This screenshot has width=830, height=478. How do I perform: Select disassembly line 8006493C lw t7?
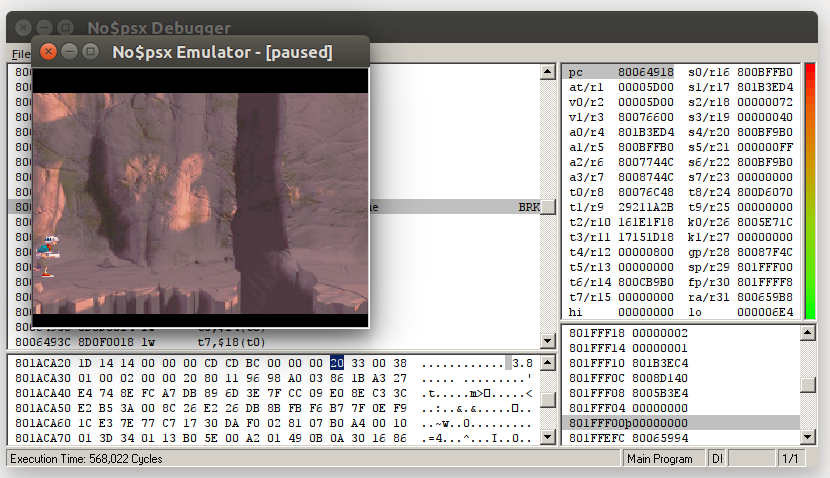[140, 342]
